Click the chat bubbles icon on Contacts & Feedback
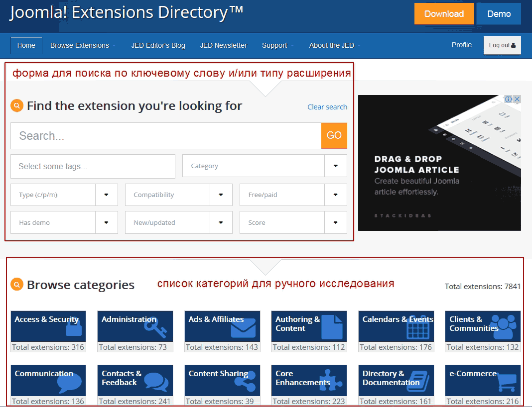This screenshot has height=407, width=532. click(156, 382)
